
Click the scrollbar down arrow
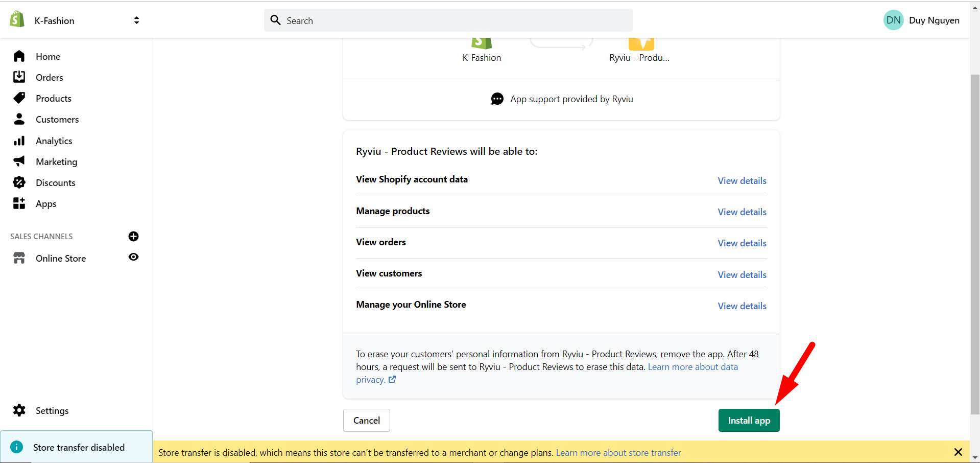[975, 458]
